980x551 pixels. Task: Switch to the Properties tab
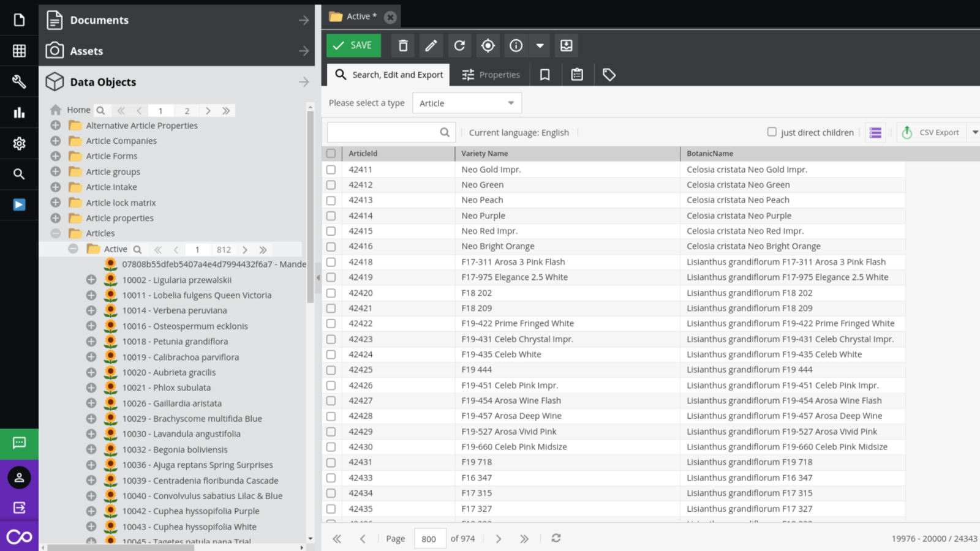click(491, 75)
